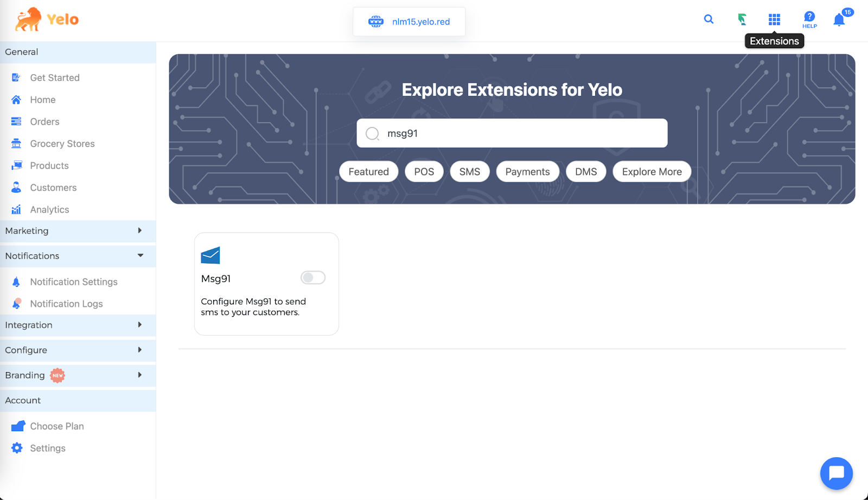Expand the Branding section arrow
868x500 pixels.
[x=140, y=375]
